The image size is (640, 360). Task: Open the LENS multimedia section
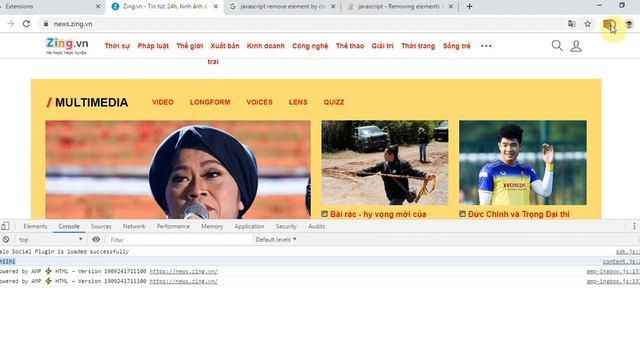pyautogui.click(x=298, y=102)
